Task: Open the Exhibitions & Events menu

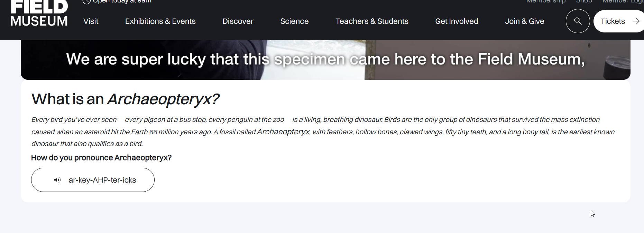Action: point(160,21)
